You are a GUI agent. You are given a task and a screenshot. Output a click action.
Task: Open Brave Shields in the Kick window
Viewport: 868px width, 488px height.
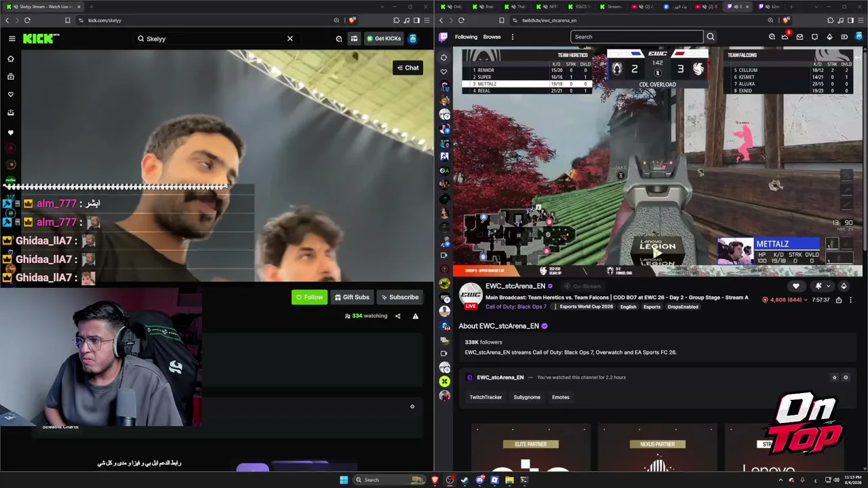coord(352,20)
